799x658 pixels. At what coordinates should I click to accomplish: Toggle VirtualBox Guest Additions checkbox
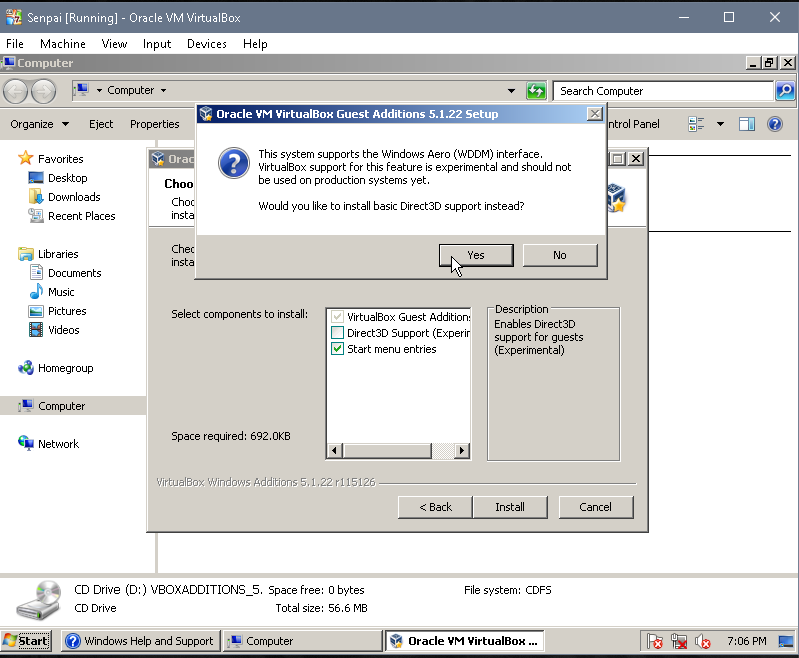[337, 317]
